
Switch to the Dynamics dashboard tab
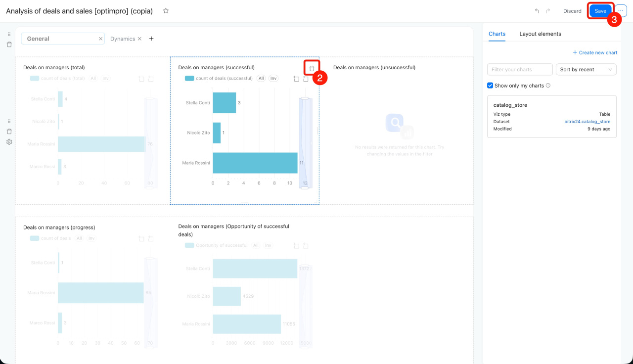click(122, 39)
